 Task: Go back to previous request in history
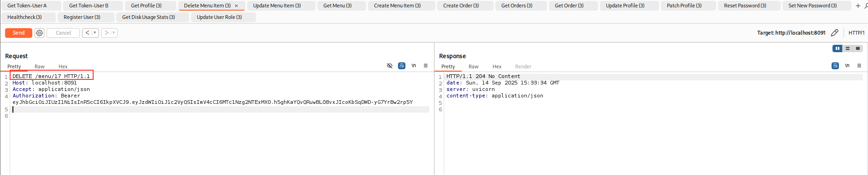tap(87, 33)
